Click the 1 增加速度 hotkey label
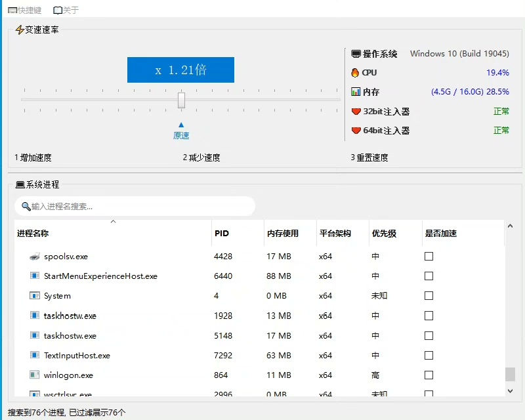The image size is (525, 420). coord(33,157)
